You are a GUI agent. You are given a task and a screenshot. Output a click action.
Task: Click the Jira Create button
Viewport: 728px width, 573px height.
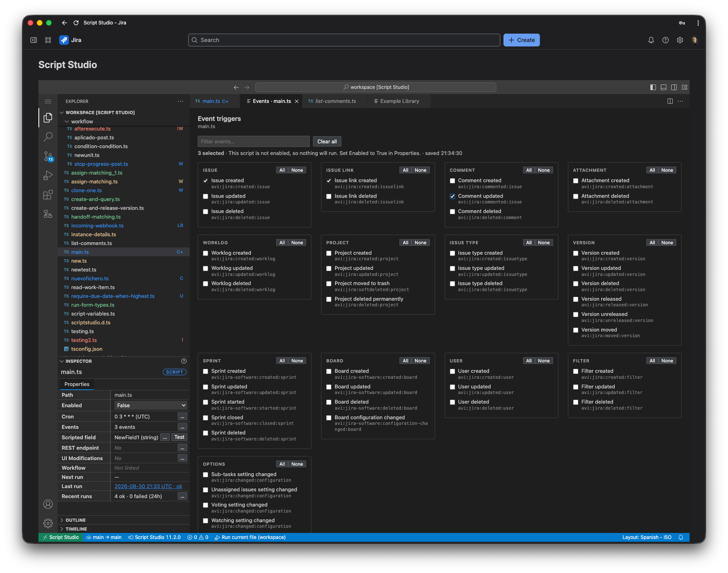pyautogui.click(x=521, y=40)
